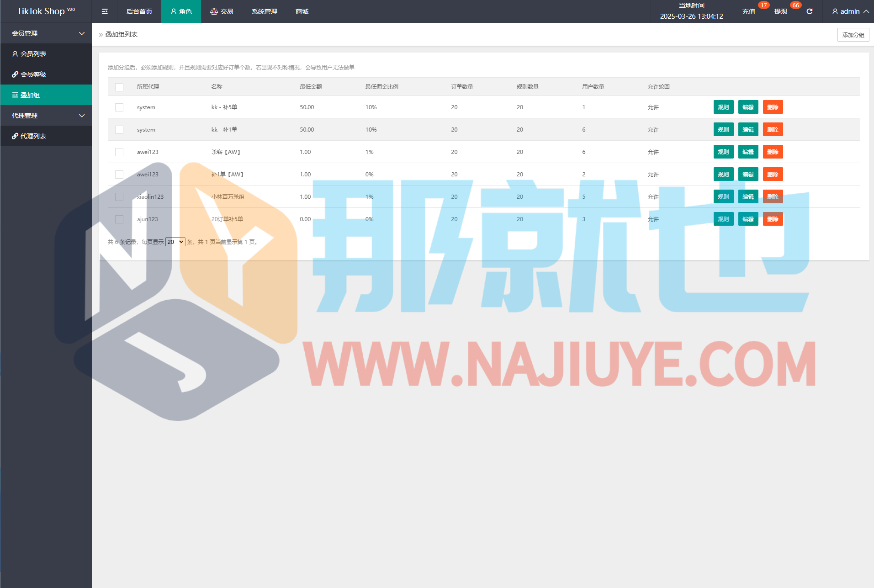Check the box for kk - 补5单 row
Image resolution: width=874 pixels, height=588 pixels.
pyautogui.click(x=119, y=107)
